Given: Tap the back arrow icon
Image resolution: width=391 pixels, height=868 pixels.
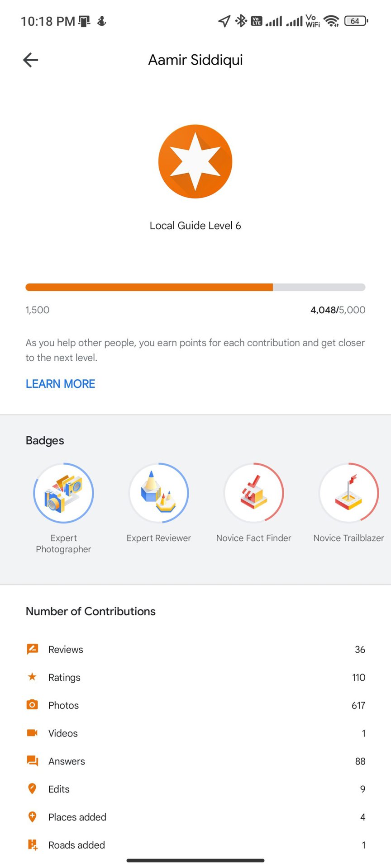Looking at the screenshot, I should (30, 60).
